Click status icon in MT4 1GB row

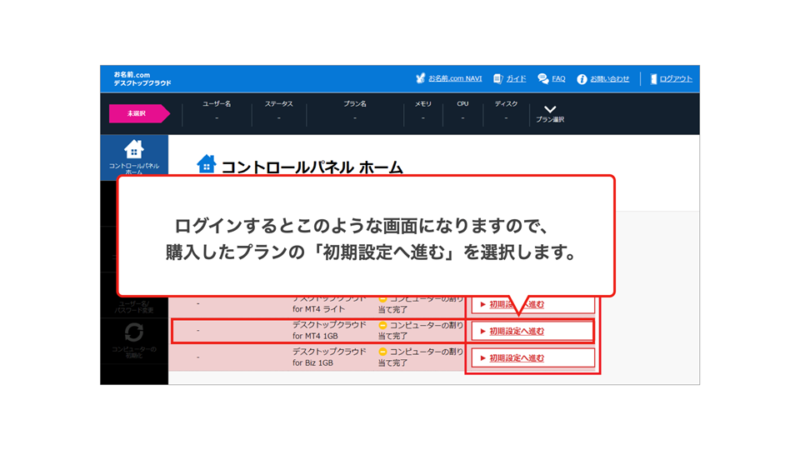coord(383,325)
